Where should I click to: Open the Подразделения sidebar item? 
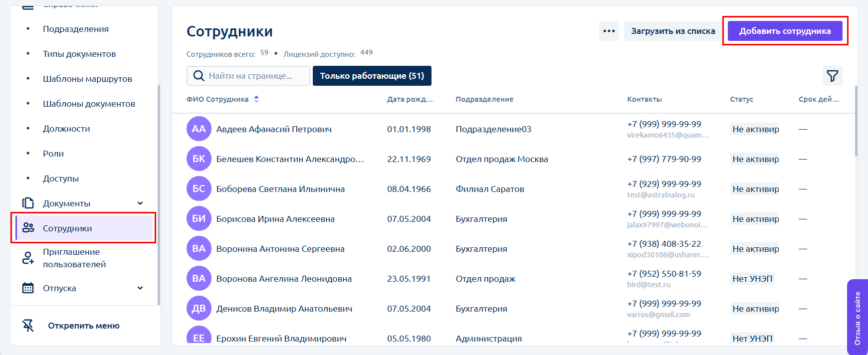coord(75,29)
